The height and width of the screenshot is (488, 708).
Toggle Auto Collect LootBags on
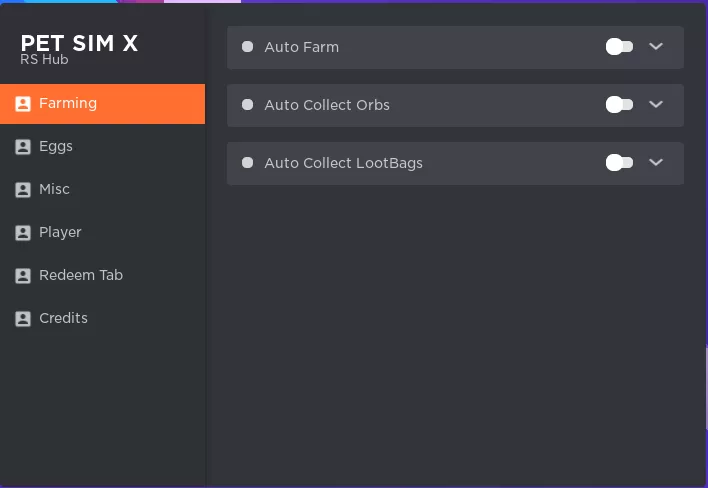tap(619, 163)
